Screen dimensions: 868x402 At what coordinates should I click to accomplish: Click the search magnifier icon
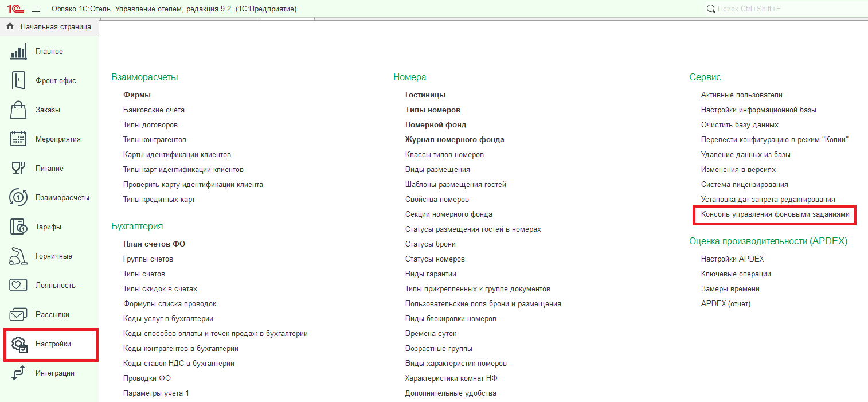point(711,9)
